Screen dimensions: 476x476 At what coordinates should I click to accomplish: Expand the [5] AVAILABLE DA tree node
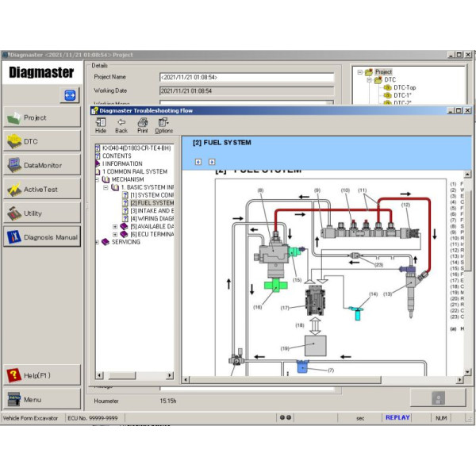click(x=115, y=226)
